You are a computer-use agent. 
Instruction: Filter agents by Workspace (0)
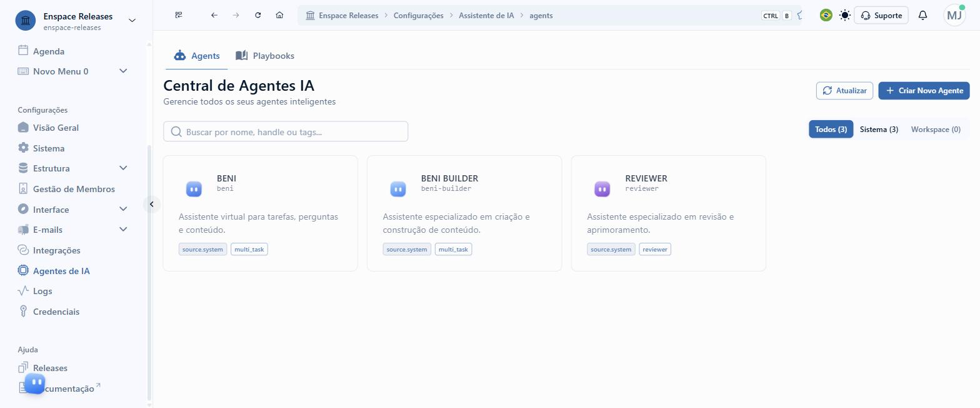[x=936, y=129]
